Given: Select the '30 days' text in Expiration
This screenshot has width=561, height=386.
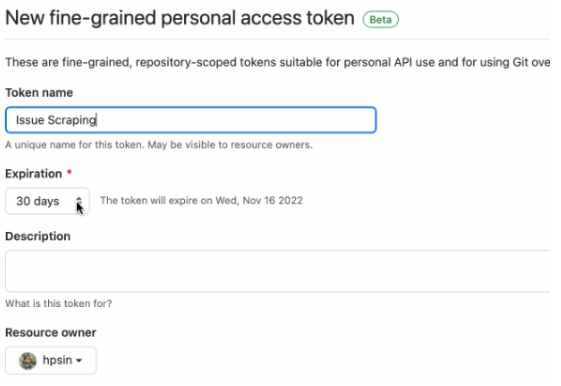Looking at the screenshot, I should [x=38, y=201].
